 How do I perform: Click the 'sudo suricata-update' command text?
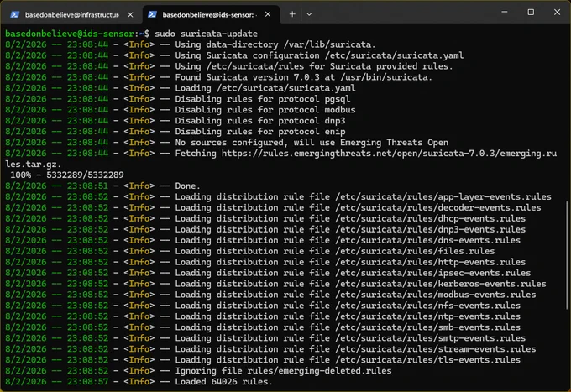(x=206, y=34)
